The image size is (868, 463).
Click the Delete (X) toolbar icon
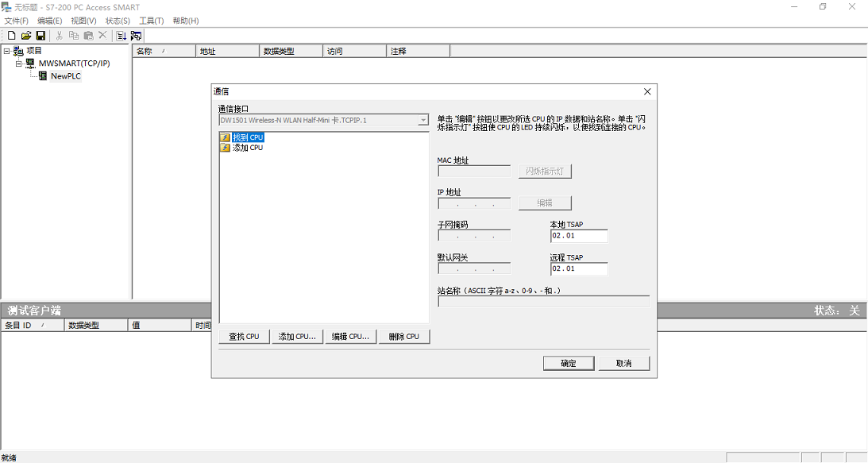point(102,35)
